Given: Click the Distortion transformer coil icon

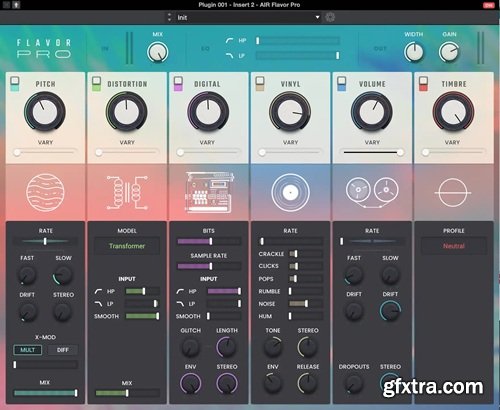Looking at the screenshot, I should pos(127,193).
